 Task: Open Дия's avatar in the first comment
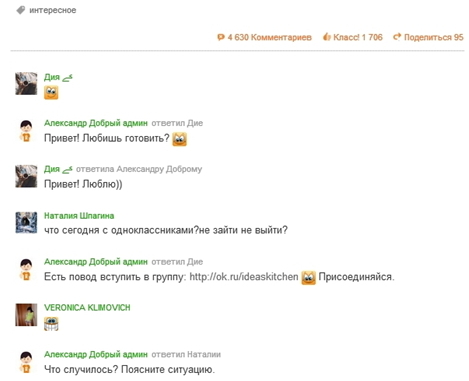click(x=26, y=83)
